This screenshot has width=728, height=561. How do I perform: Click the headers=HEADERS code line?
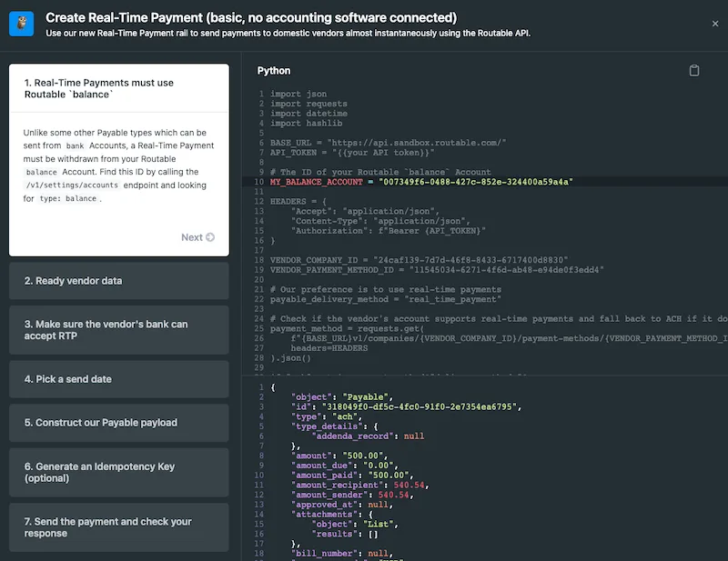coord(329,348)
